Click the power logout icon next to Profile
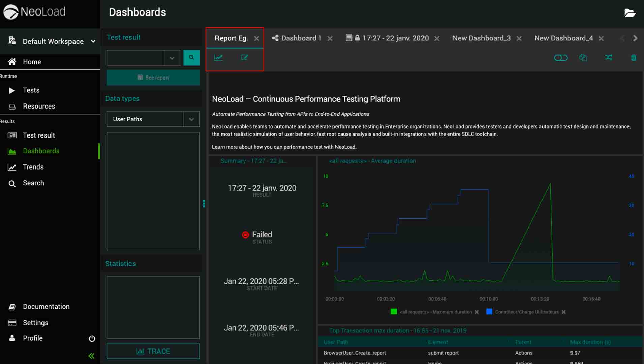This screenshot has height=364, width=644. (x=92, y=338)
